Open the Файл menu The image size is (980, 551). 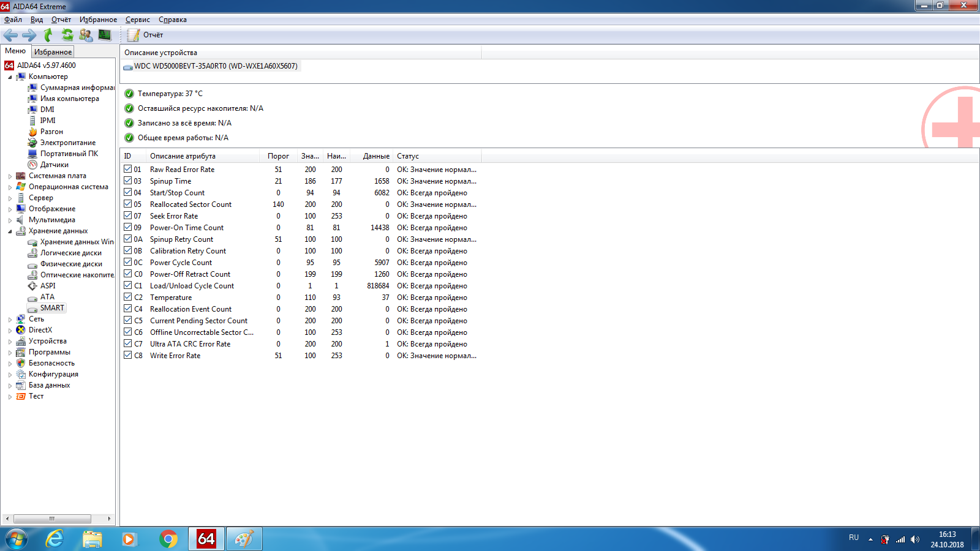[13, 20]
